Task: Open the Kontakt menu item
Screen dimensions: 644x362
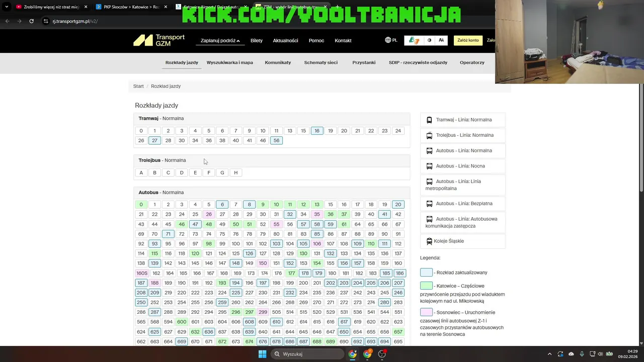Action: tap(343, 41)
